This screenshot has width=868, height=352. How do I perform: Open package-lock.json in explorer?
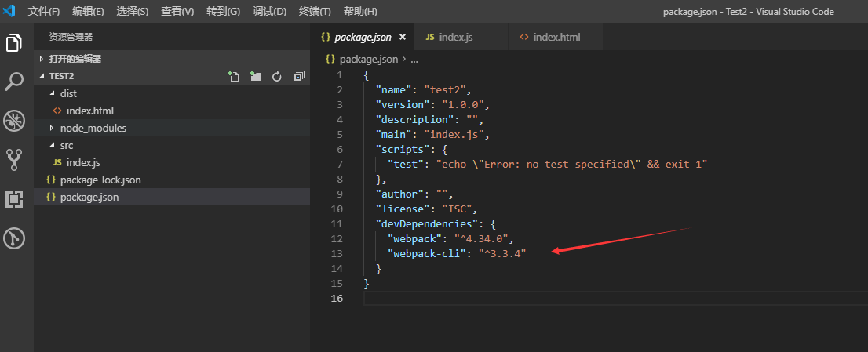click(172, 180)
